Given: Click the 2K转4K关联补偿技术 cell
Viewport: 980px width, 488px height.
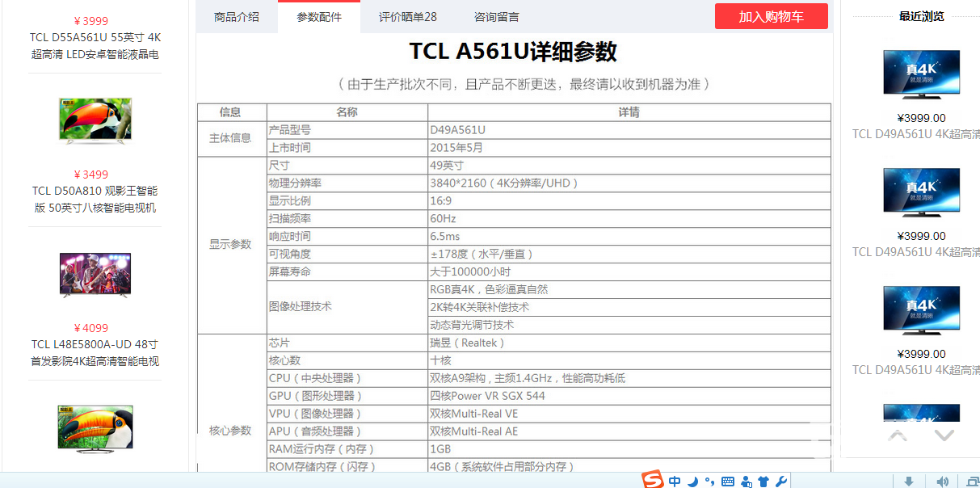Looking at the screenshot, I should [x=629, y=308].
